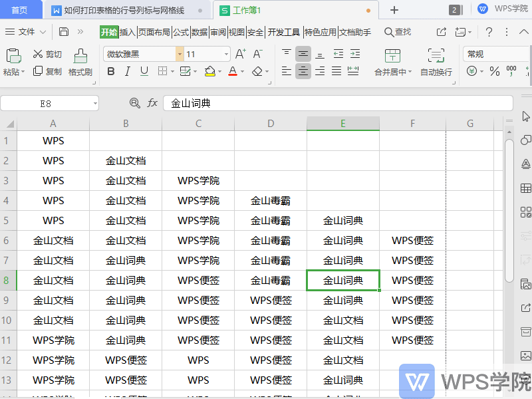
Task: Click the vertical scrollbar thumb
Action: (x=509, y=210)
